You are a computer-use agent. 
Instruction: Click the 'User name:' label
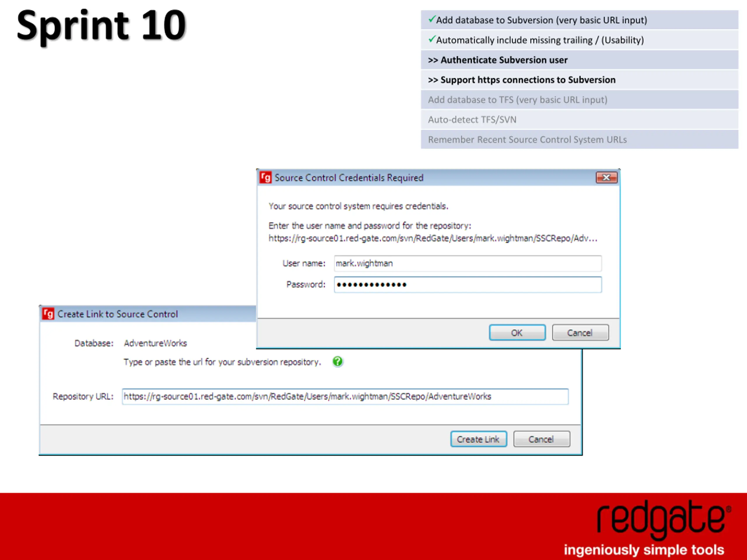[304, 263]
